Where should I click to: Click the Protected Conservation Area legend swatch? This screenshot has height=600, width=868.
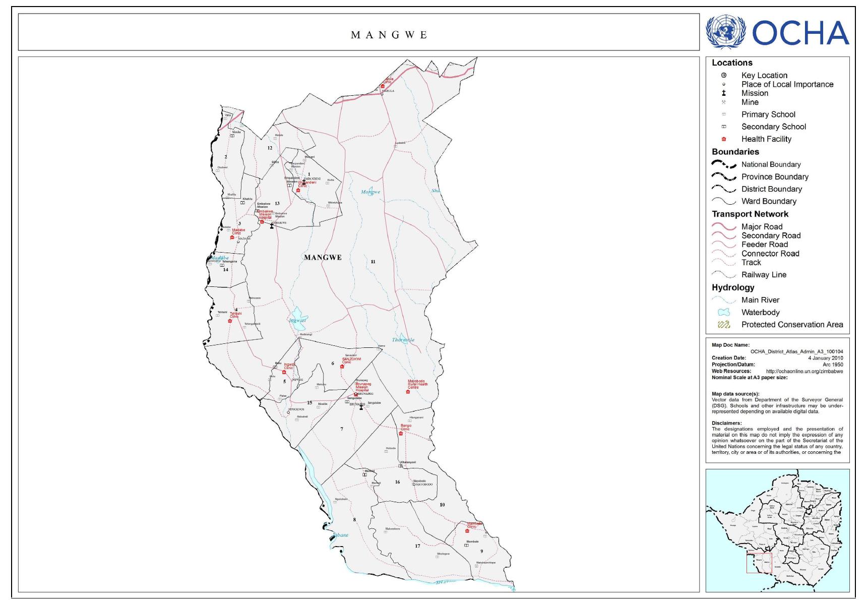(x=723, y=325)
